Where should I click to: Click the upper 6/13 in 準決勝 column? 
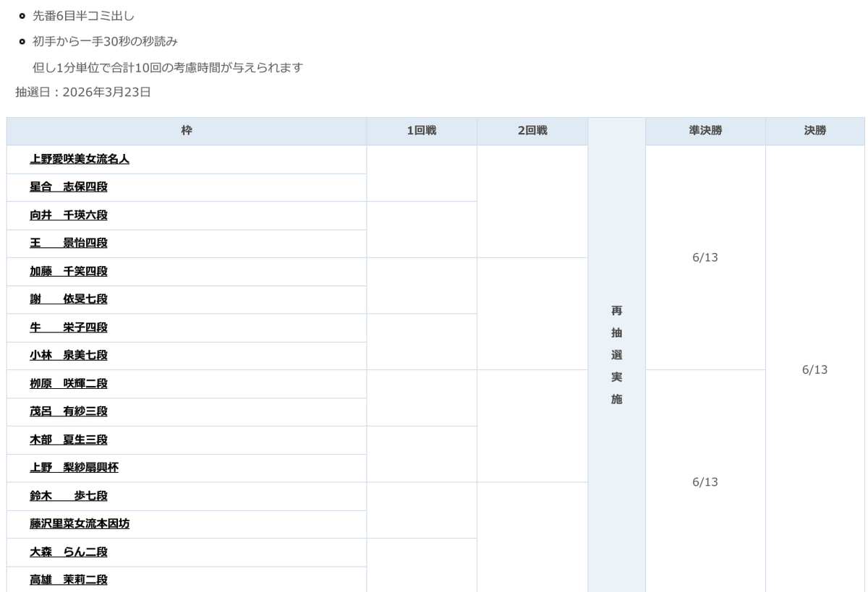click(x=705, y=257)
